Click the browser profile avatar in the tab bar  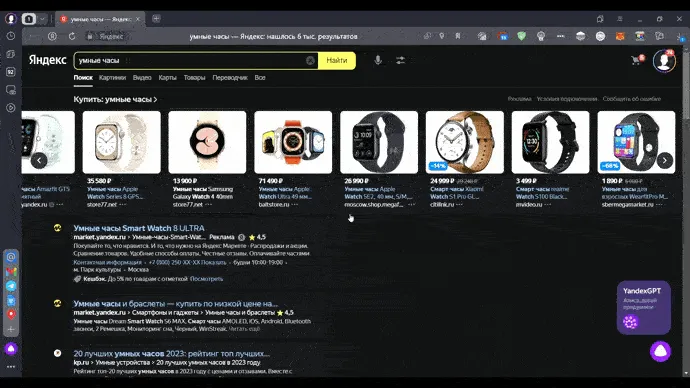point(11,19)
